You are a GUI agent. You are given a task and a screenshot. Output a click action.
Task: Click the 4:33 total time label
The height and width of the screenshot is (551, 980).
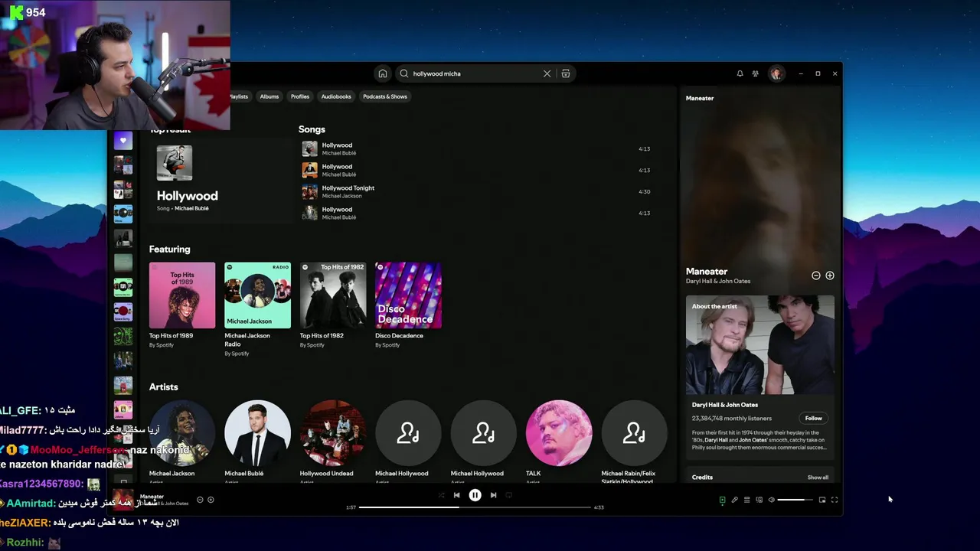click(599, 507)
